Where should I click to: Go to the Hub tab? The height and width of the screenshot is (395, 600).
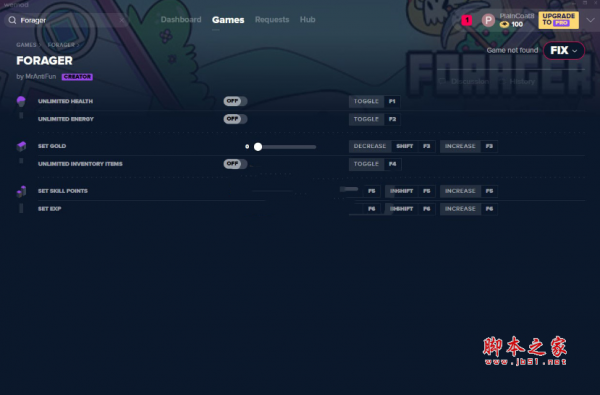(308, 20)
